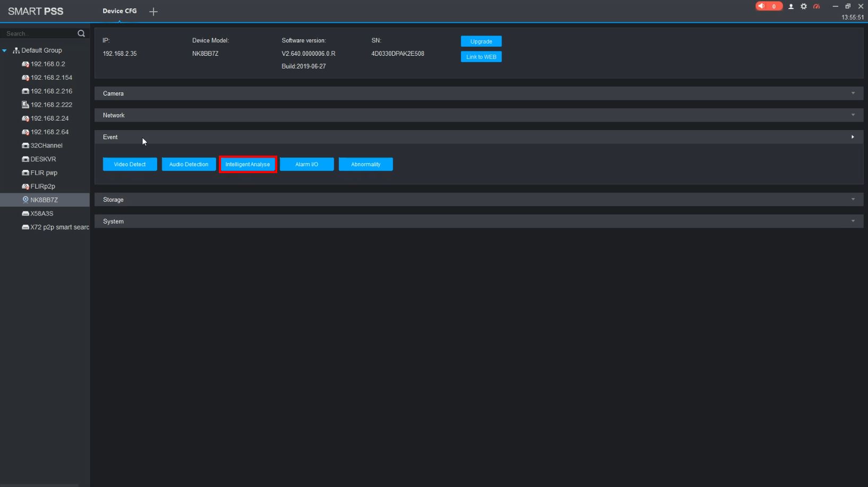Switch to the Device CFG tab
The image size is (868, 487).
tap(120, 11)
